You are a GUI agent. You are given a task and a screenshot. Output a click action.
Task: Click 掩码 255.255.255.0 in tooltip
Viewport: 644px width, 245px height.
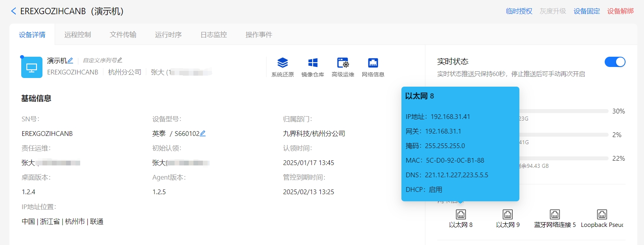pyautogui.click(x=435, y=146)
